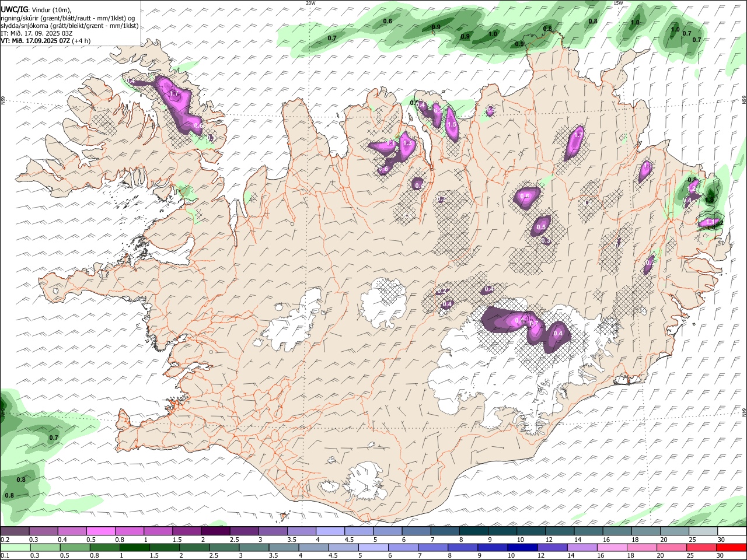Pick the lightest green swatch starting the lower legend row
The image size is (747, 560).
point(15,547)
